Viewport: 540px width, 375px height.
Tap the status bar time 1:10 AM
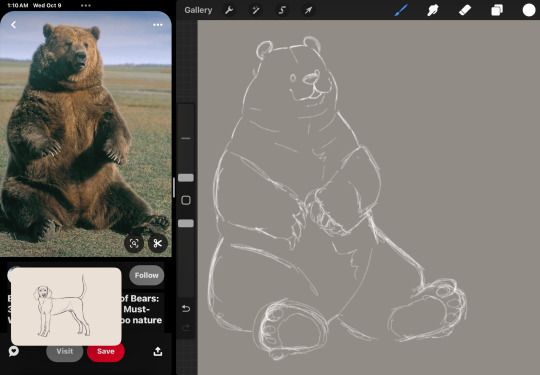coord(18,6)
